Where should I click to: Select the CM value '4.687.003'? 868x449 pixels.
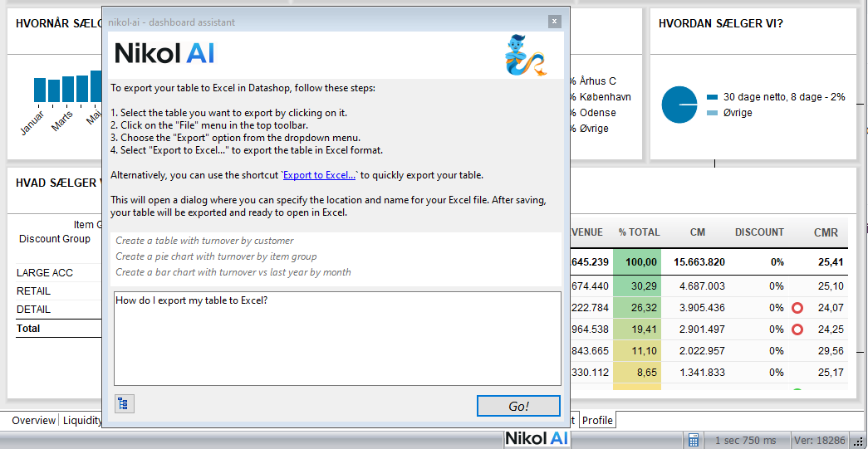click(702, 286)
